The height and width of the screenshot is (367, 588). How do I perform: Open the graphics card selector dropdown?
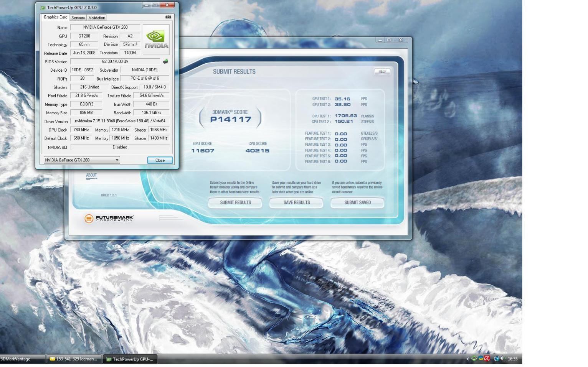[81, 160]
